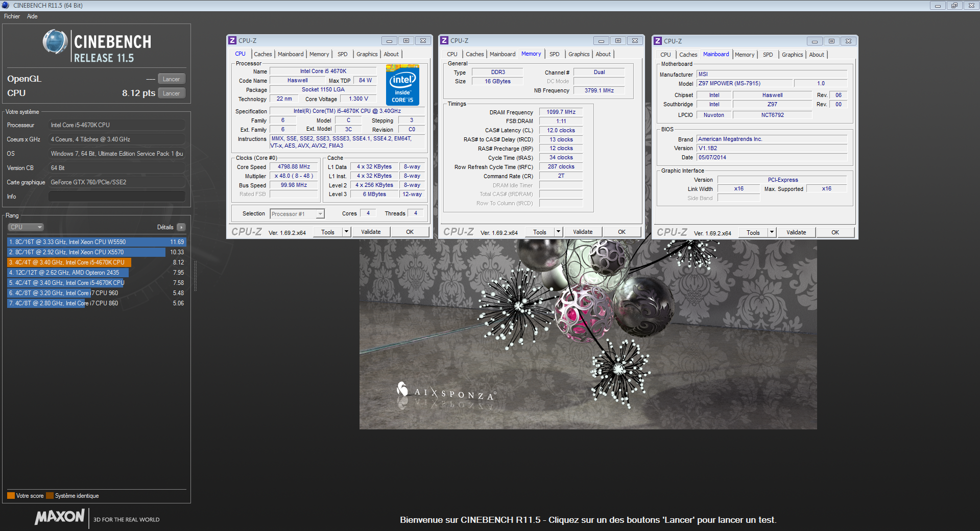Switch to Caches tab in first CPU-Z window

click(263, 54)
